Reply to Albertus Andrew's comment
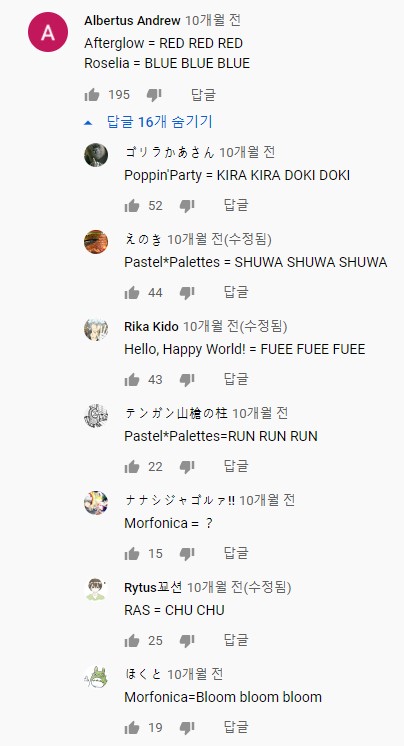 click(203, 95)
